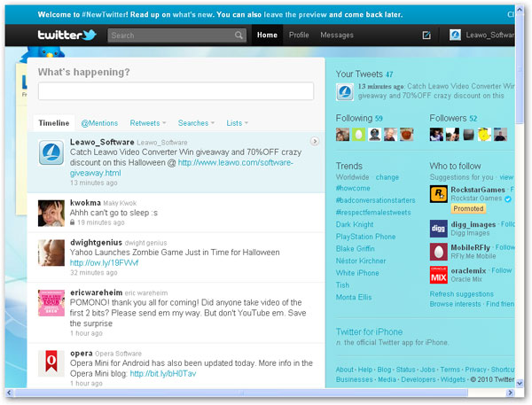This screenshot has height=405, width=532.
Task: Click the horizontal scrollbar thumb
Action: pos(241,393)
